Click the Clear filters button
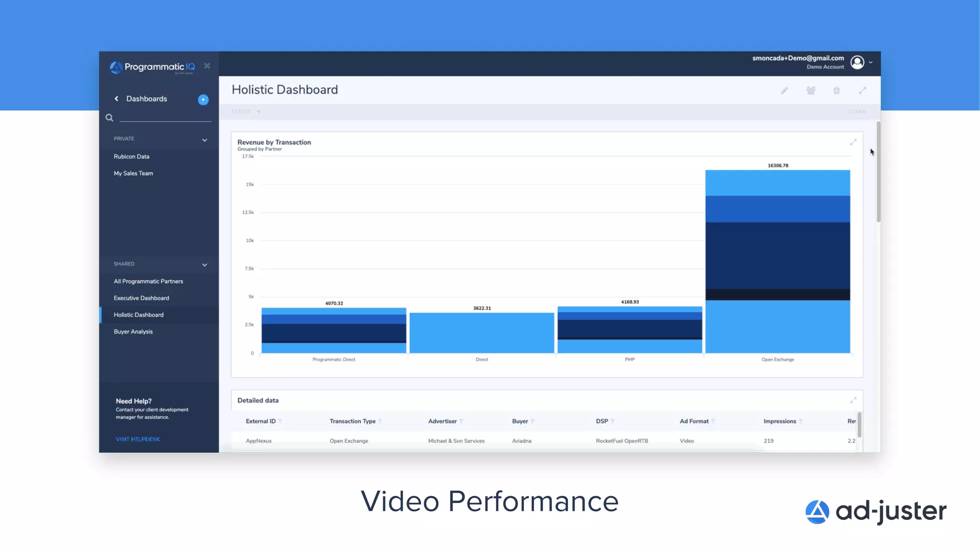The image size is (980, 551). (x=857, y=111)
